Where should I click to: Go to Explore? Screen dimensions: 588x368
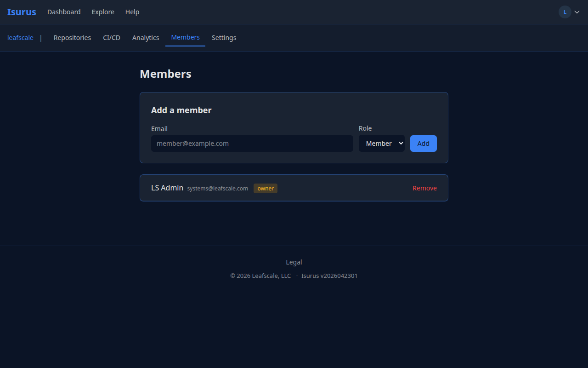click(103, 12)
